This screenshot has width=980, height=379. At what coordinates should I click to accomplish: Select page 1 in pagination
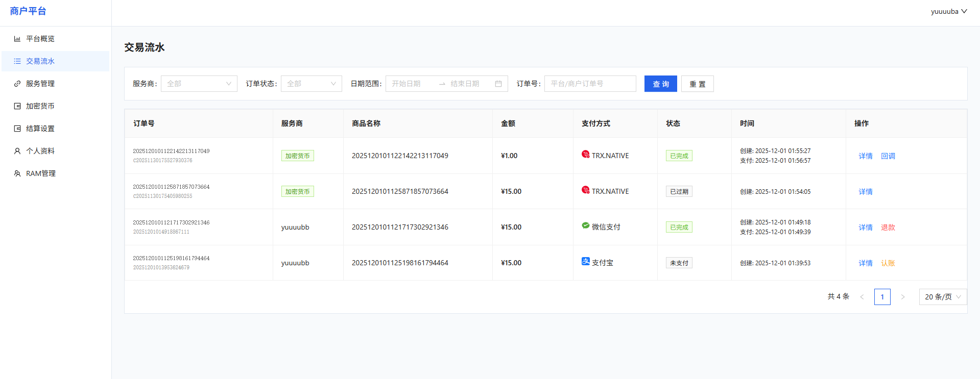click(882, 297)
